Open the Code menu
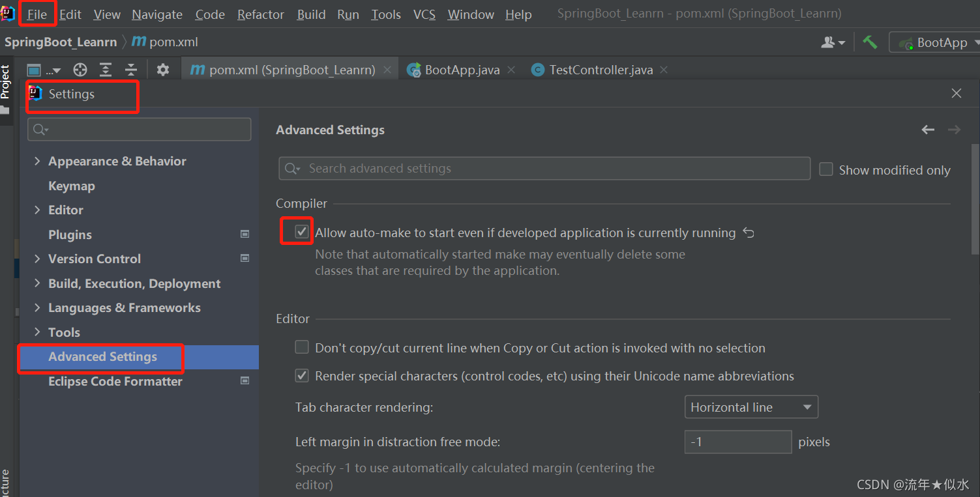980x497 pixels. pos(210,14)
